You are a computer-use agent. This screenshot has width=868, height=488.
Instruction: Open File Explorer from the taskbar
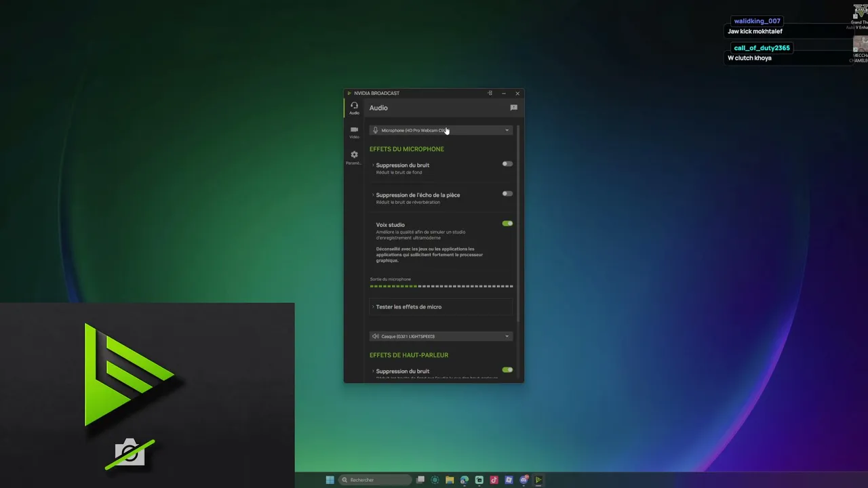[x=450, y=480]
